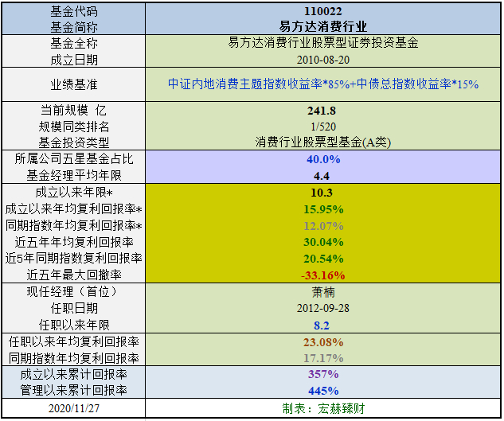Click the label 近五年年均复利回报率
The width and height of the screenshot is (504, 421).
click(x=74, y=242)
